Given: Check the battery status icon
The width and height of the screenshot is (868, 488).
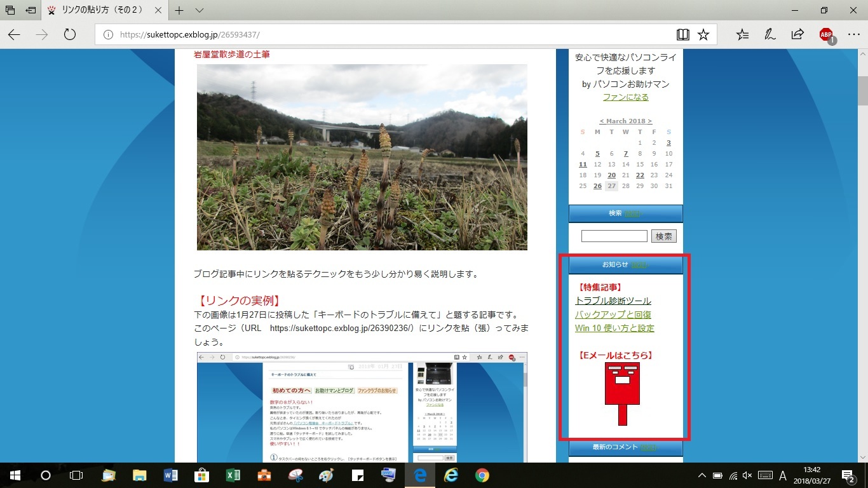Looking at the screenshot, I should (717, 475).
